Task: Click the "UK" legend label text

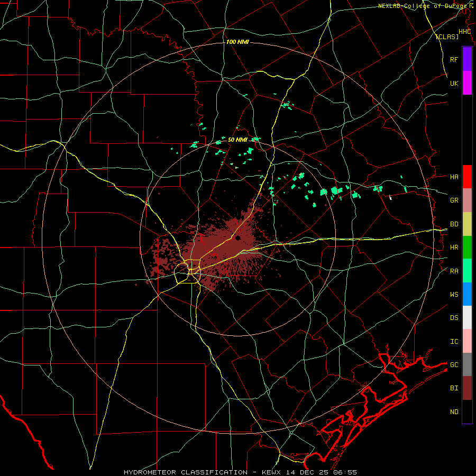Action: click(x=454, y=83)
